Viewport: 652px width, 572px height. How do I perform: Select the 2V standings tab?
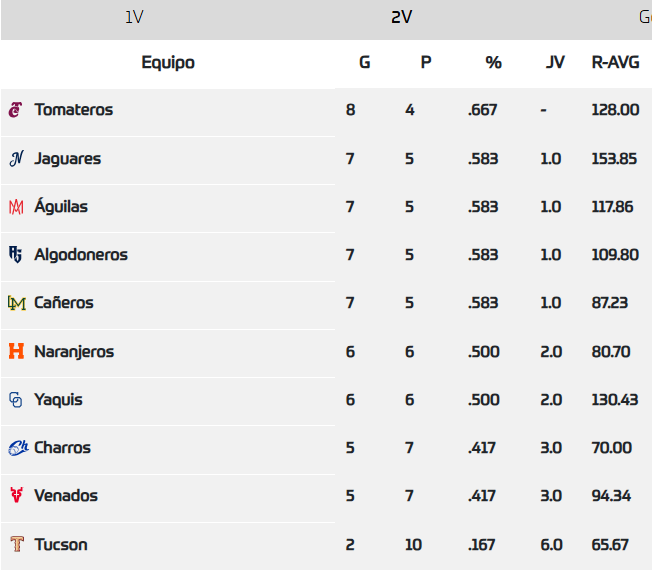pos(402,17)
